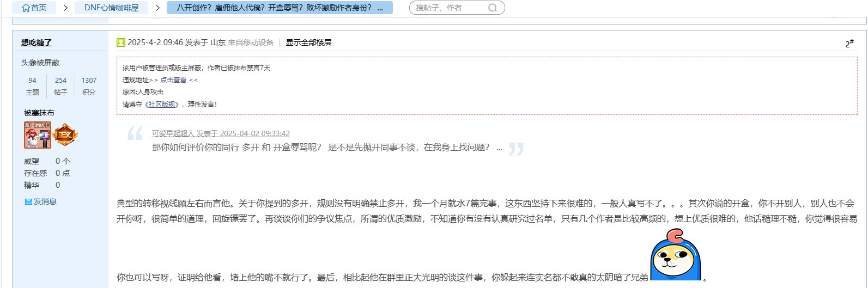This screenshot has width=868, height=288.
Task: Open user profile 想吃糖了
Action: tap(37, 42)
